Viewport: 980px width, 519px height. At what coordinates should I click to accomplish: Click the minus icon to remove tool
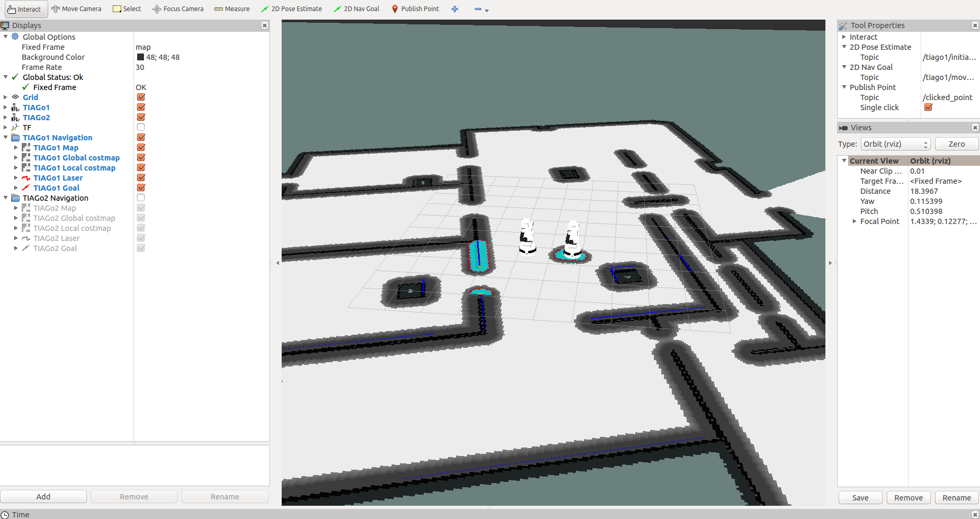coord(478,9)
